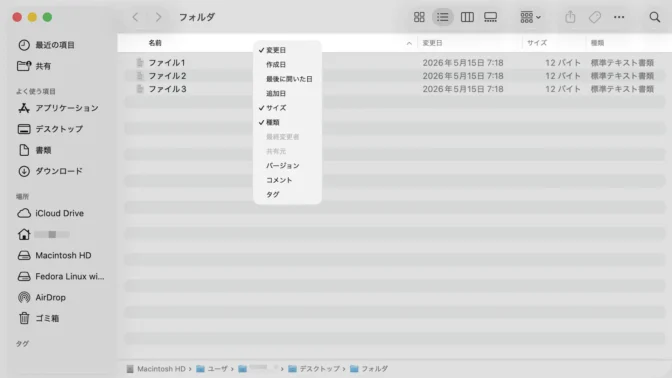Sort by サイズ column header
672x378 pixels.
click(537, 43)
